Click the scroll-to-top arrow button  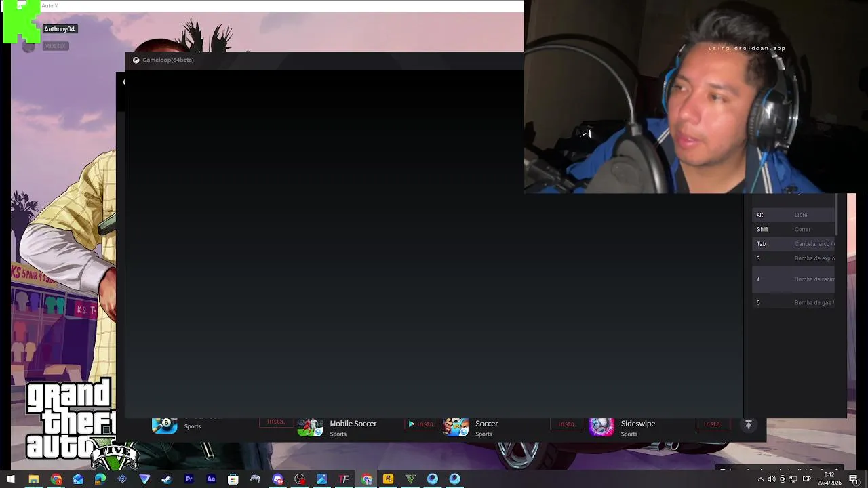749,425
